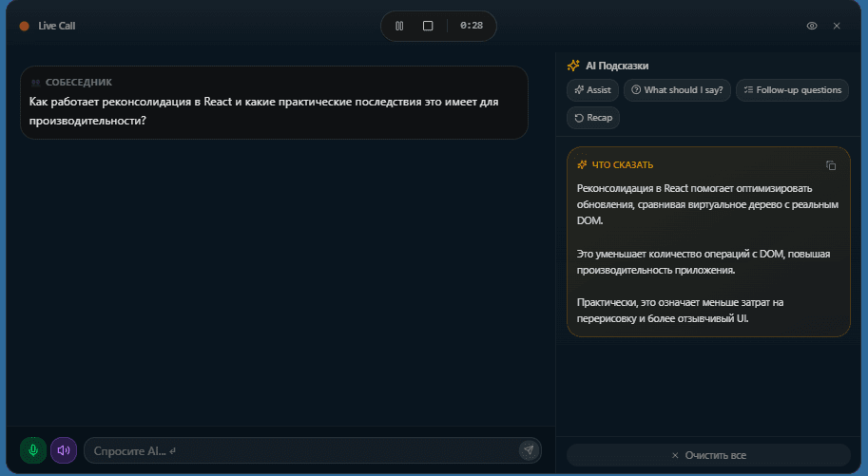This screenshot has height=476, width=868.
Task: Click the sparkle icon beside ЧТО СКАЗАТЬ
Action: click(x=582, y=165)
